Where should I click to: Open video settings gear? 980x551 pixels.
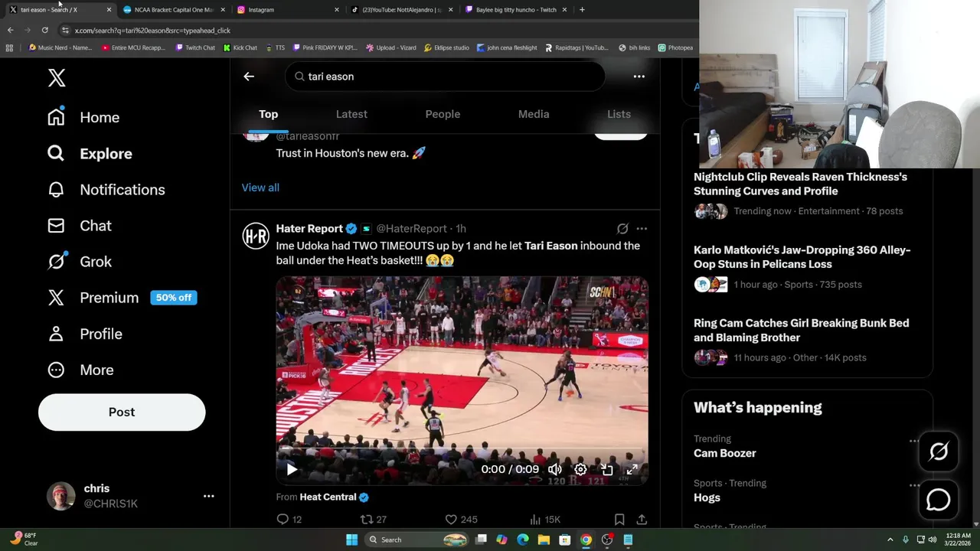[x=580, y=469]
